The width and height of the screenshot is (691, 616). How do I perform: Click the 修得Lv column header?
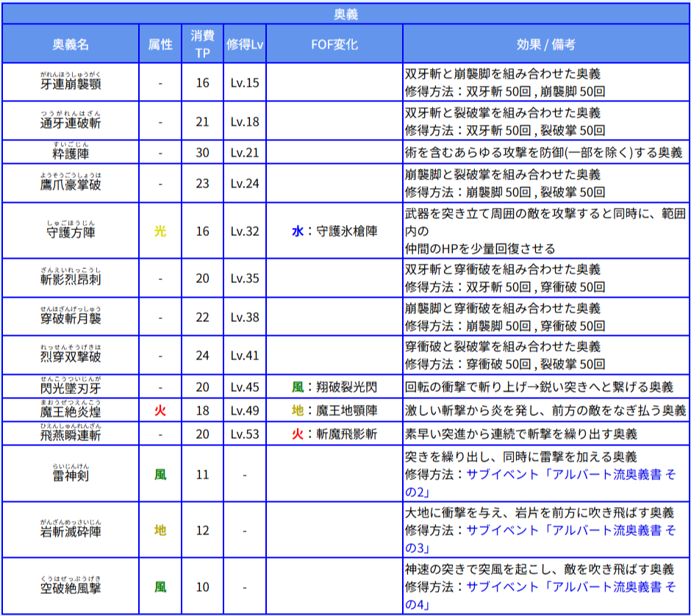[x=245, y=44]
